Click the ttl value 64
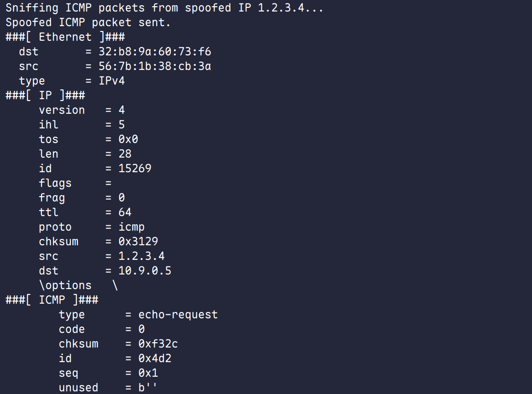The height and width of the screenshot is (394, 532). pyautogui.click(x=125, y=212)
